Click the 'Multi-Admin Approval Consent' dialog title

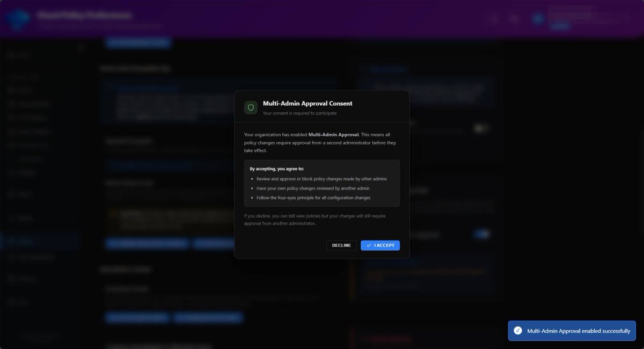(308, 104)
